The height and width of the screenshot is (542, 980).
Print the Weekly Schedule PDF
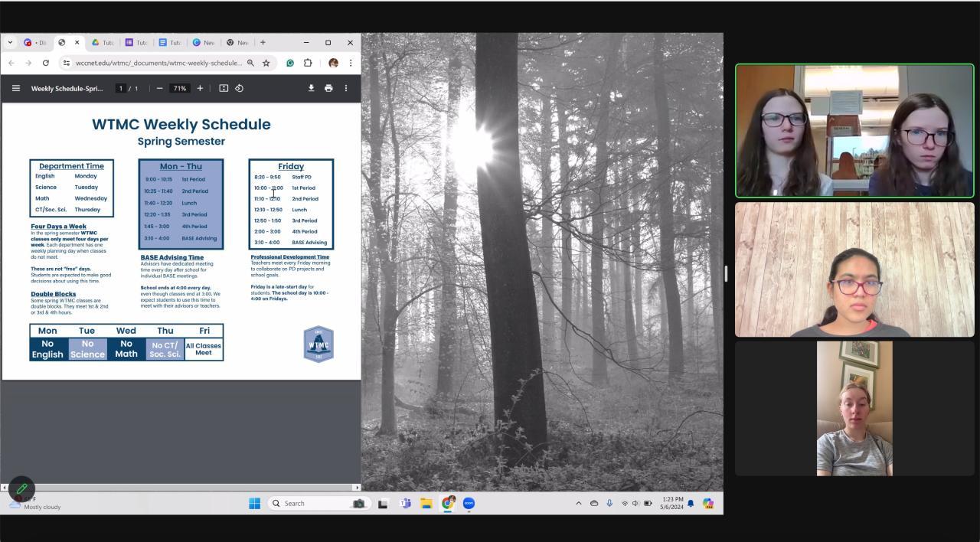coord(328,88)
